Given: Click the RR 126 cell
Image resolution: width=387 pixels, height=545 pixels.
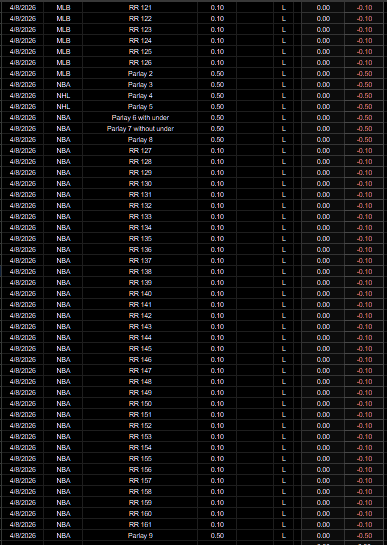Looking at the screenshot, I should tap(140, 63).
